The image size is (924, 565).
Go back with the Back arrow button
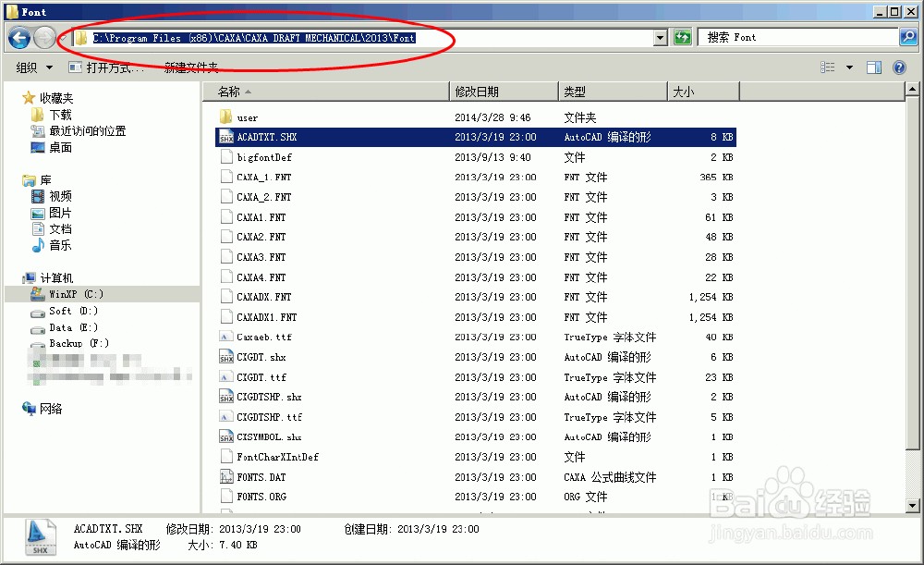[19, 38]
